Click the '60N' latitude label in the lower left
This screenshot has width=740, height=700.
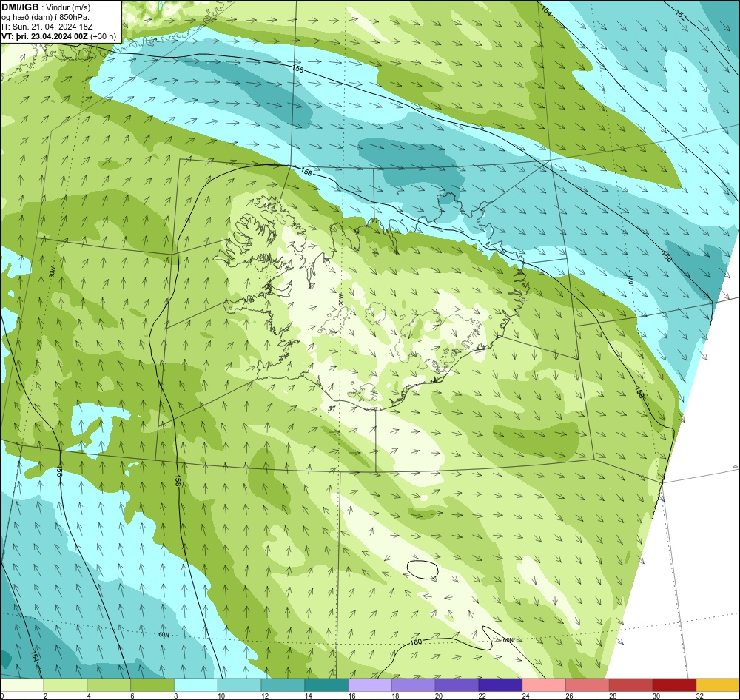pos(164,635)
